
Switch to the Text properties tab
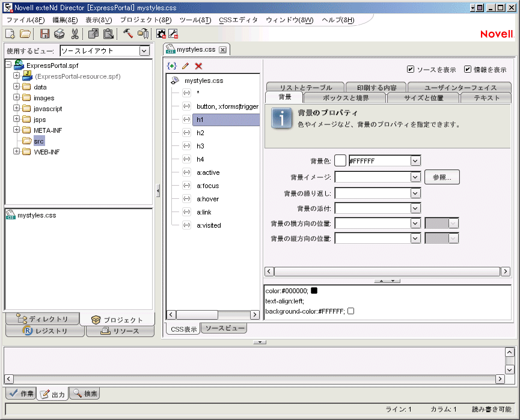(x=486, y=97)
